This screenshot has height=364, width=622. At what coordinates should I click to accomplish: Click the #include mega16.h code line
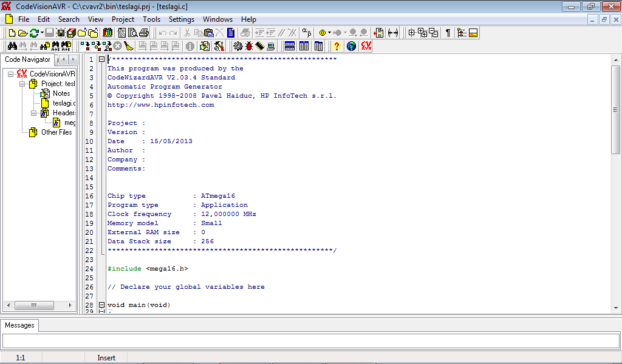(x=148, y=269)
